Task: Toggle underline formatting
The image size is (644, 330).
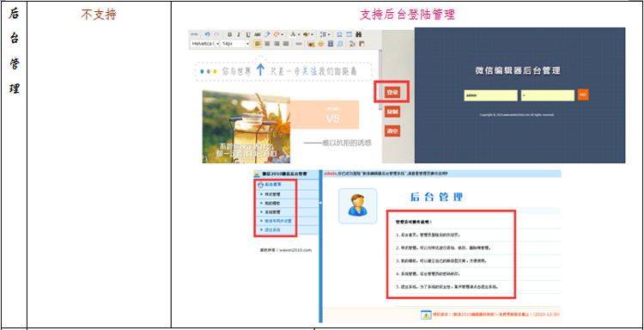Action: [248, 34]
